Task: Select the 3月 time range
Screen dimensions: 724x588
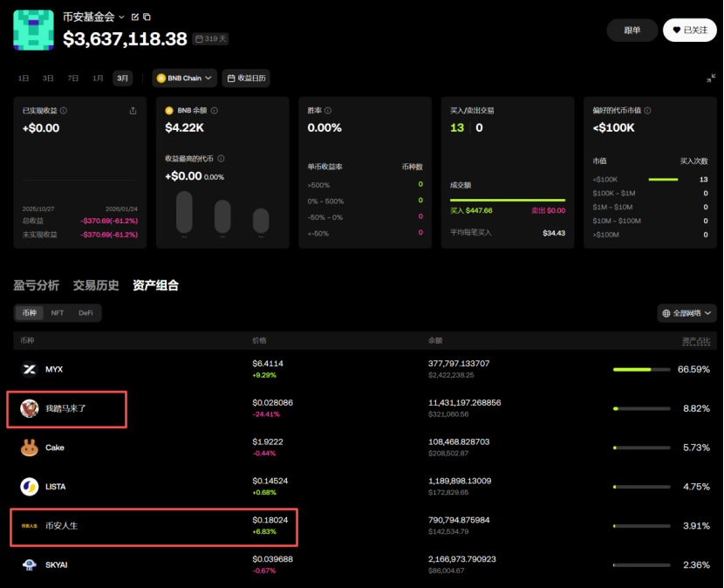Action: click(122, 78)
